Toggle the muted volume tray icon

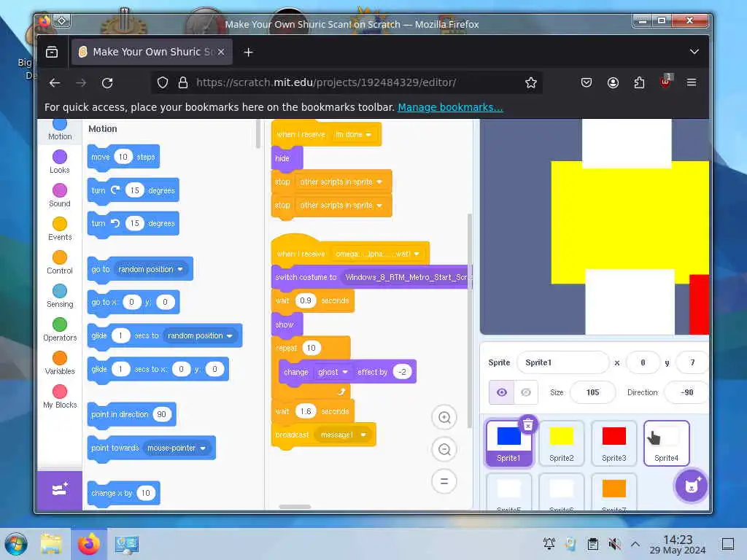click(x=614, y=544)
